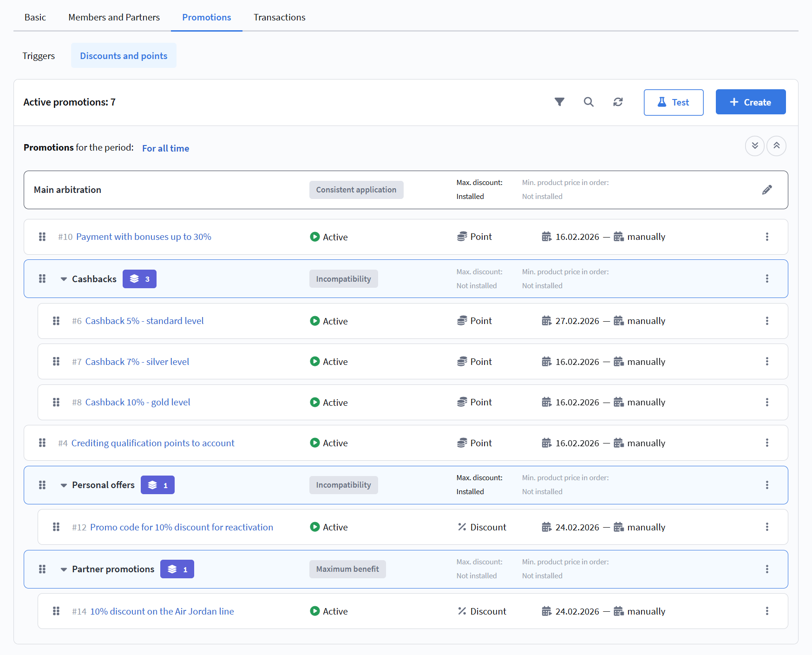This screenshot has width=812, height=655.
Task: Open the Members and Partners tab
Action: (x=114, y=17)
